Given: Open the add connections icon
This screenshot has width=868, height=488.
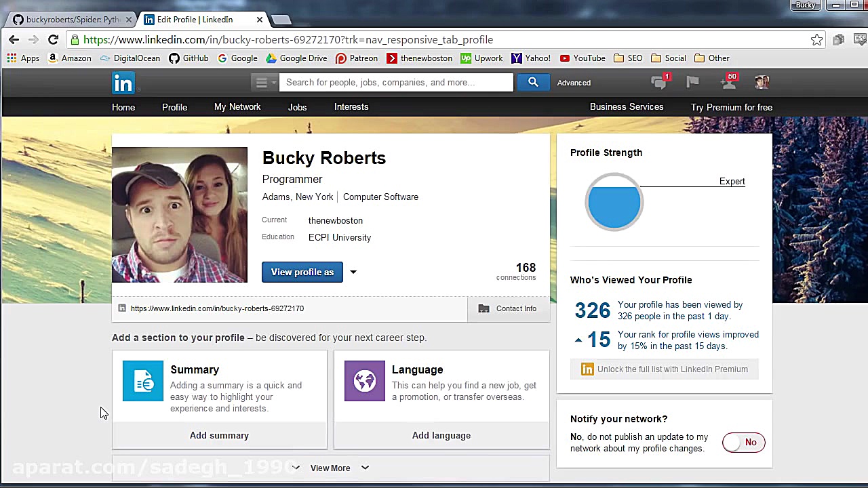Looking at the screenshot, I should [730, 82].
